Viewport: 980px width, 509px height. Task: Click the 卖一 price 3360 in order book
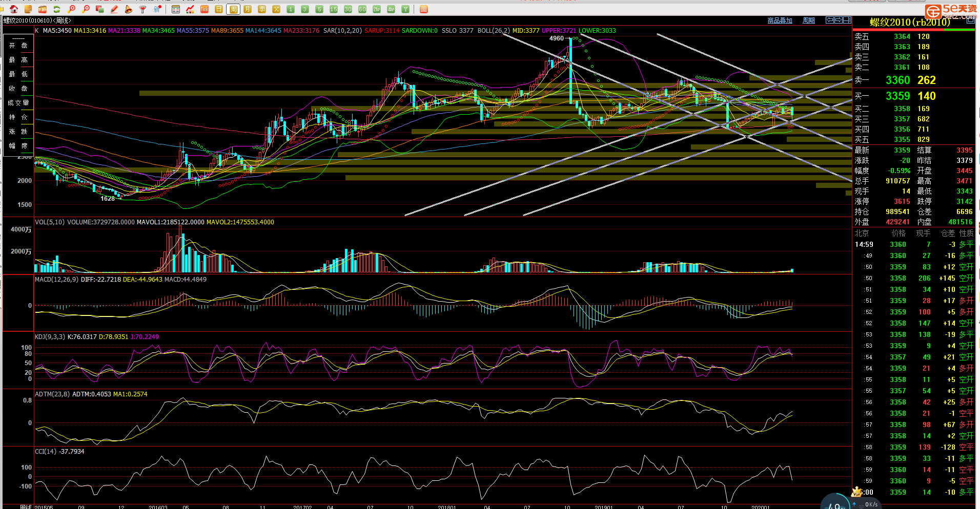pos(897,80)
